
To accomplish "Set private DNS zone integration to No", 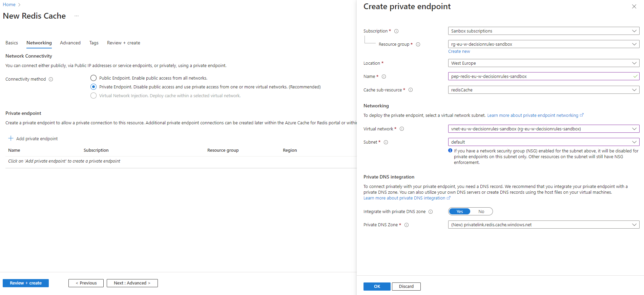I will (481, 212).
